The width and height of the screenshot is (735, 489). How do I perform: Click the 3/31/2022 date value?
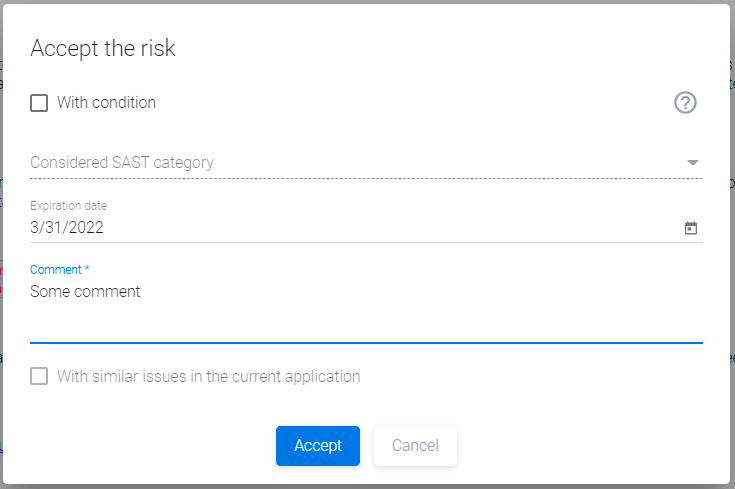pos(67,227)
